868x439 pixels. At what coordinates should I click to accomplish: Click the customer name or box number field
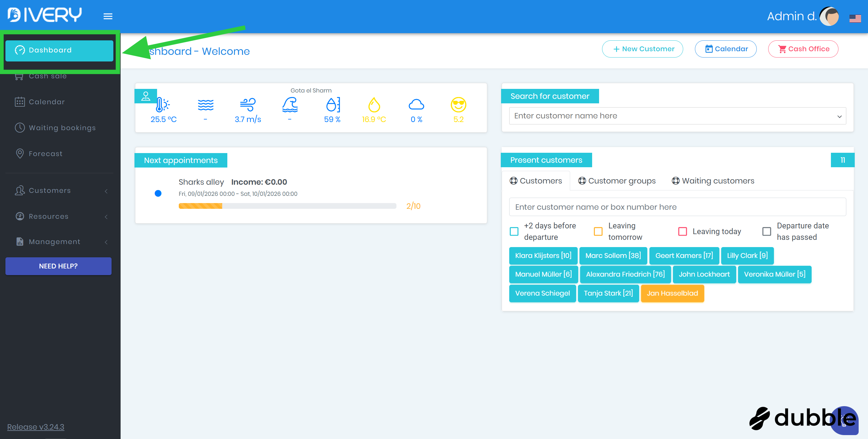click(x=677, y=207)
